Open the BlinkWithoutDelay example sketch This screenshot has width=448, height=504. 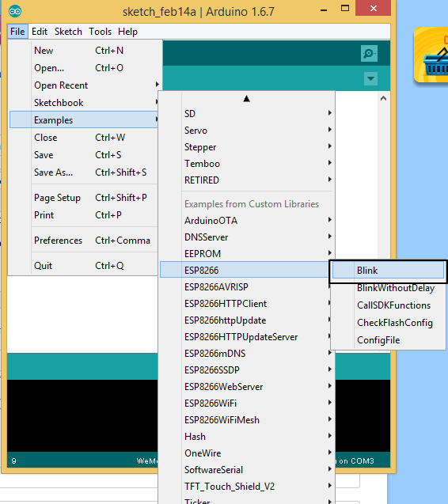coord(388,288)
